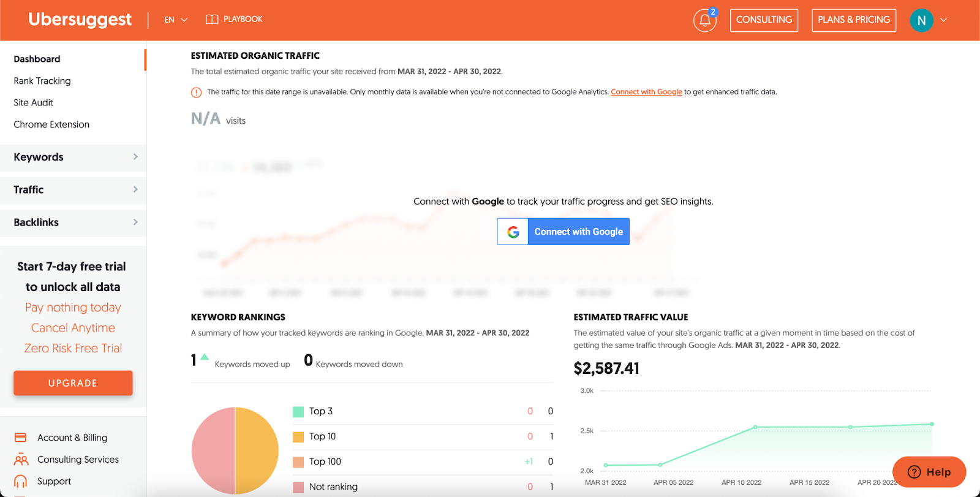The width and height of the screenshot is (980, 497).
Task: Click the Top 100 peach color swatch
Action: click(x=298, y=462)
